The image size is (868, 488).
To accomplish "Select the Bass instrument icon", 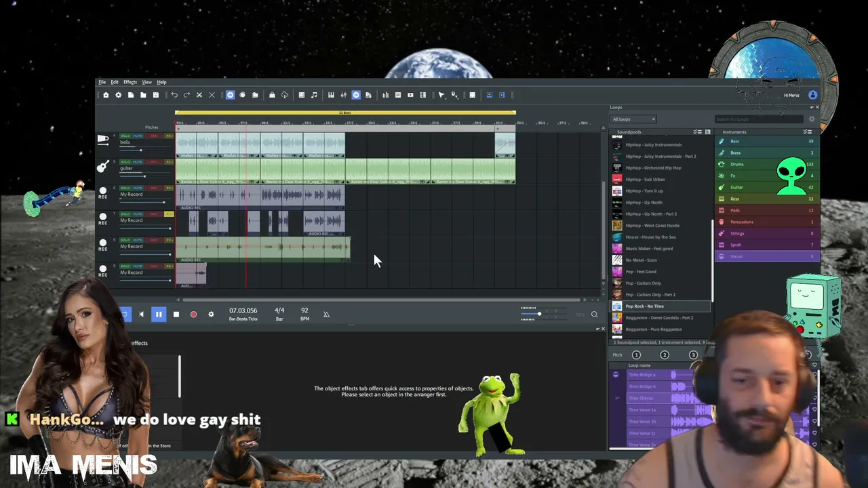I will (x=722, y=141).
